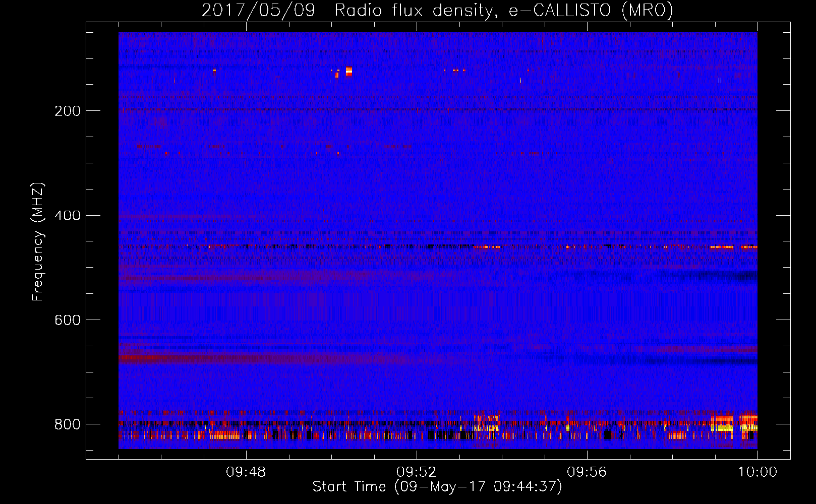Image resolution: width=816 pixels, height=504 pixels.
Task: Click the 09:48 time axis label
Action: pyautogui.click(x=246, y=472)
